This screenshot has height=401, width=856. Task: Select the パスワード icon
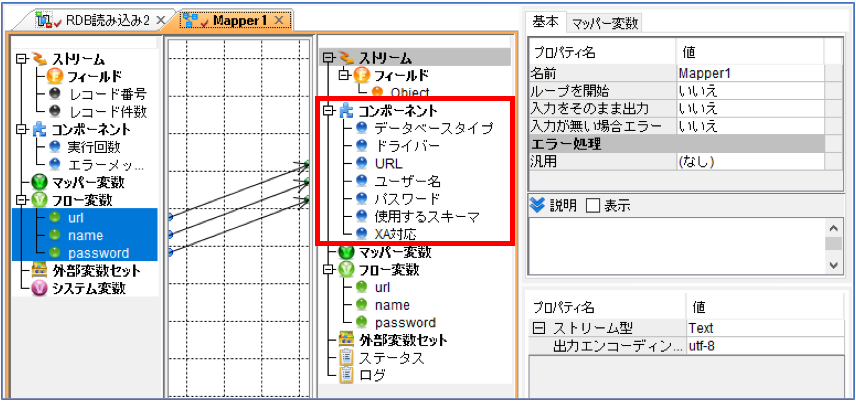tap(361, 199)
